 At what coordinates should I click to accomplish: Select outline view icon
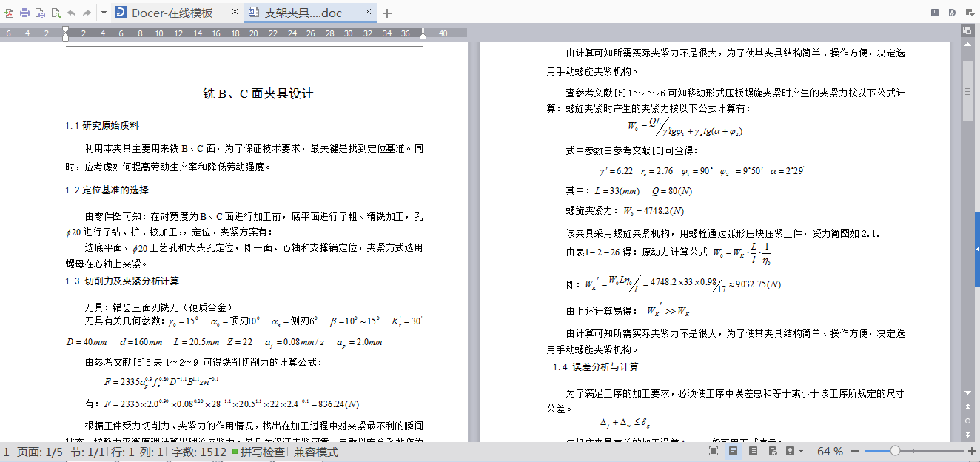[753, 451]
